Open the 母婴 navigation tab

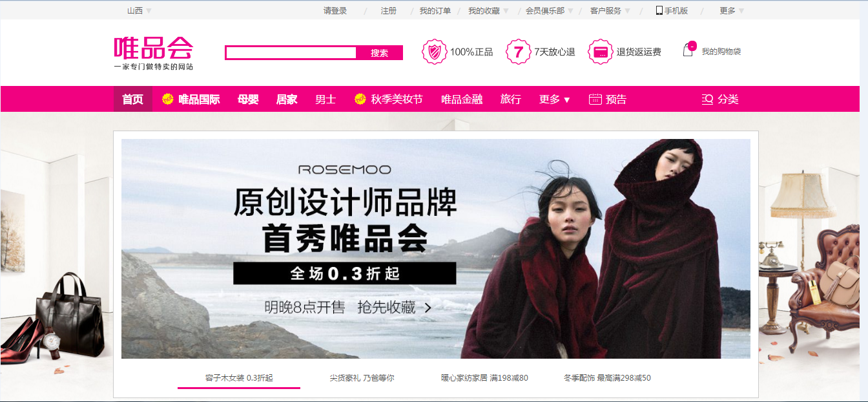[248, 100]
